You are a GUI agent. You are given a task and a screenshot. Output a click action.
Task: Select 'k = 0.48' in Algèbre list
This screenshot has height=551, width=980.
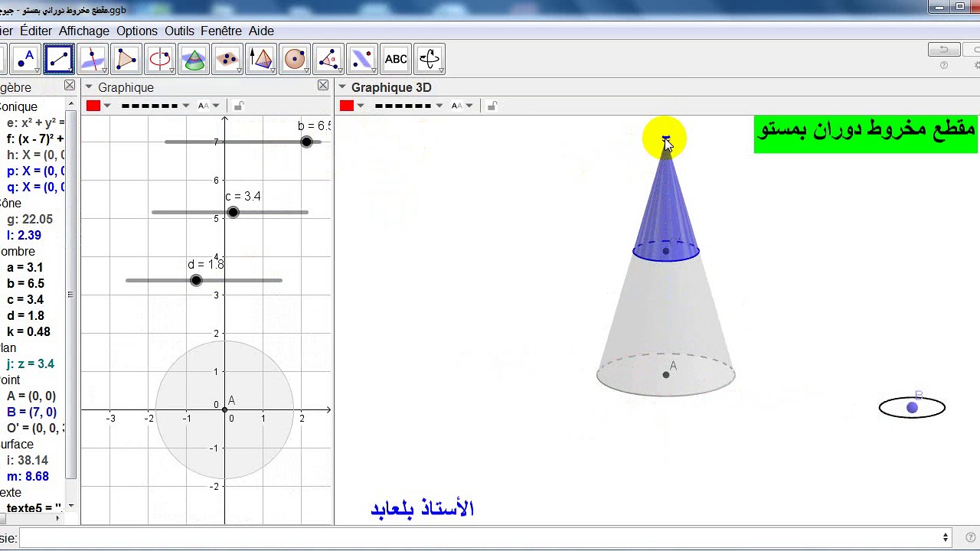click(28, 331)
